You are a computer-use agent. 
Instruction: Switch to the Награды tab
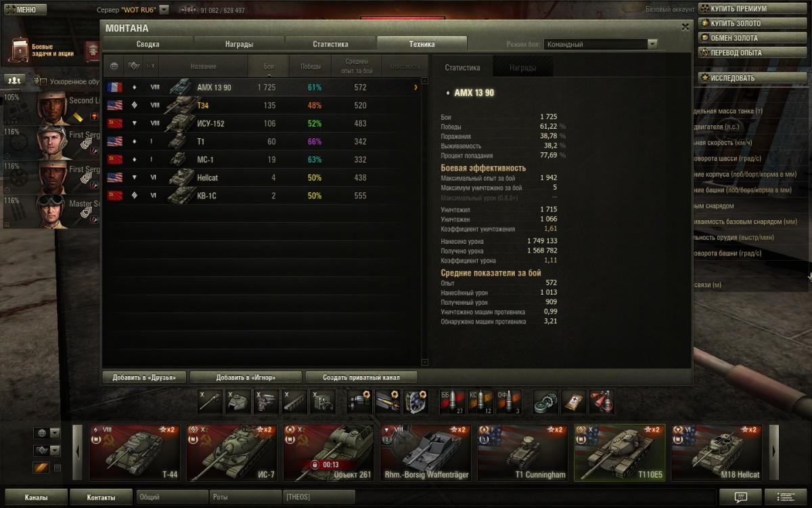pos(239,44)
